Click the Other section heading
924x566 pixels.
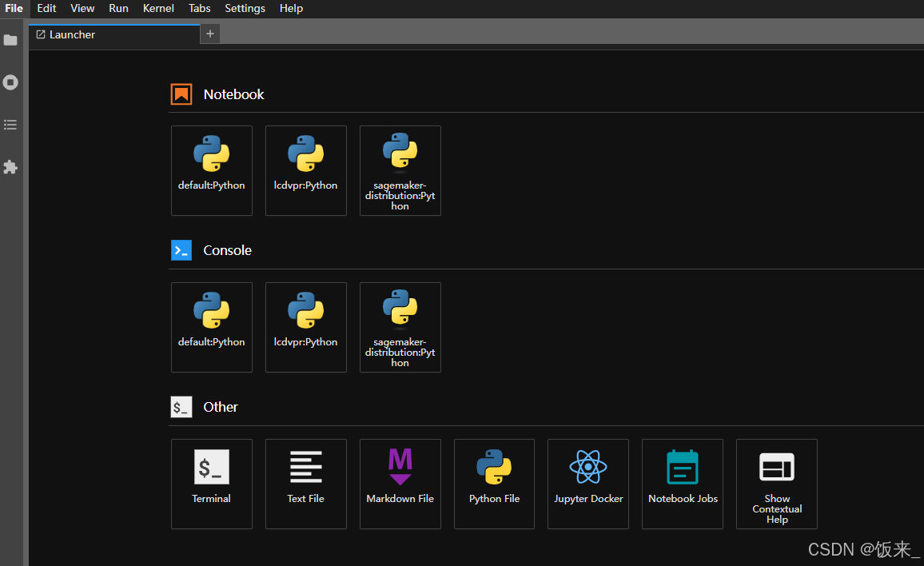click(x=221, y=407)
